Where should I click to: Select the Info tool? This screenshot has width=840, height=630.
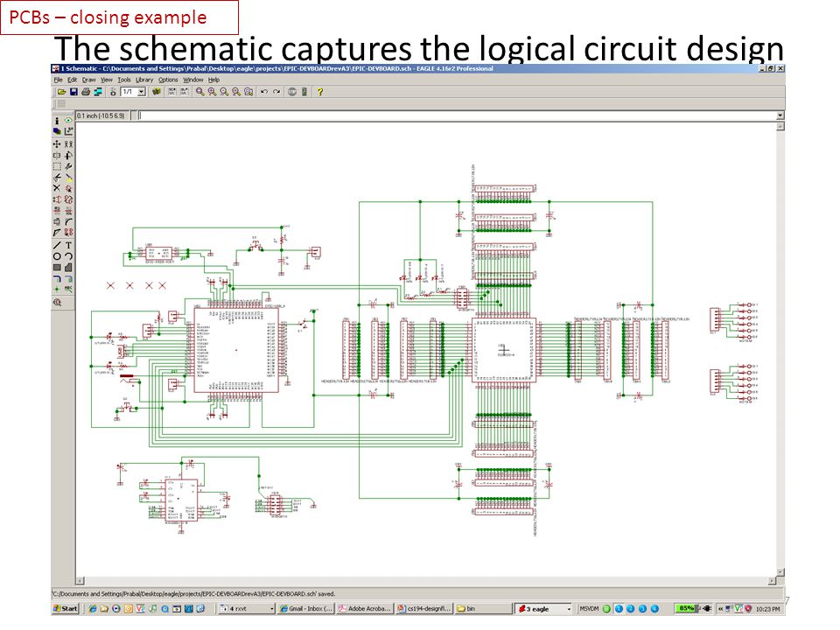coord(57,121)
